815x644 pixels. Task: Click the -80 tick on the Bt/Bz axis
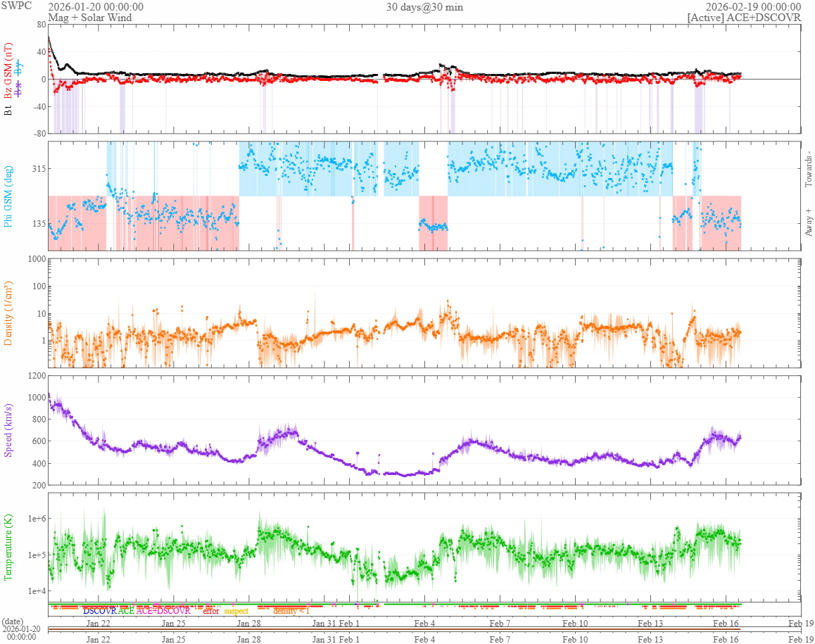click(39, 134)
